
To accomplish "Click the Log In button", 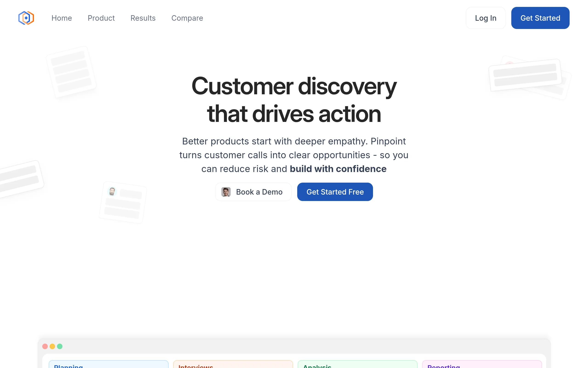I will [486, 18].
